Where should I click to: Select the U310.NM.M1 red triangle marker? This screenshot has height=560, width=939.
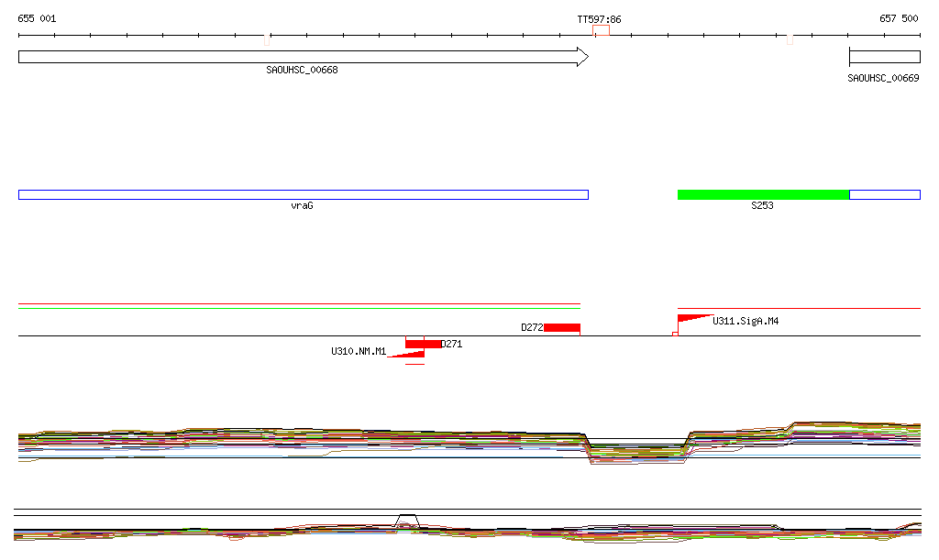pyautogui.click(x=410, y=354)
